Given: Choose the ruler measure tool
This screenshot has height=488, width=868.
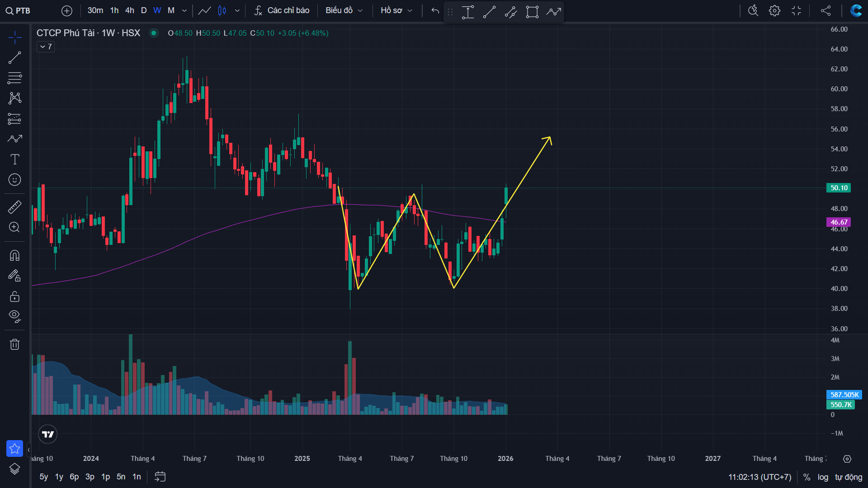Looking at the screenshot, I should [x=14, y=207].
